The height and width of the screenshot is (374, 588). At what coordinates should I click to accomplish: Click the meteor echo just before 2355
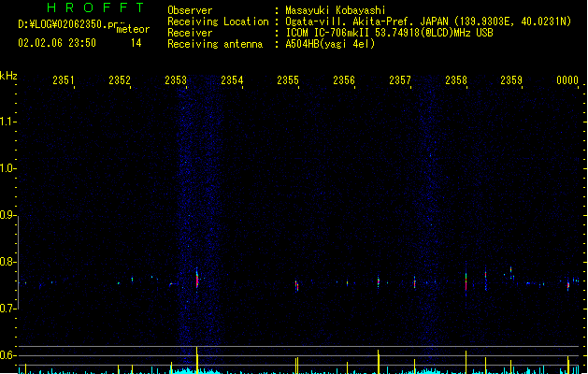pos(296,286)
